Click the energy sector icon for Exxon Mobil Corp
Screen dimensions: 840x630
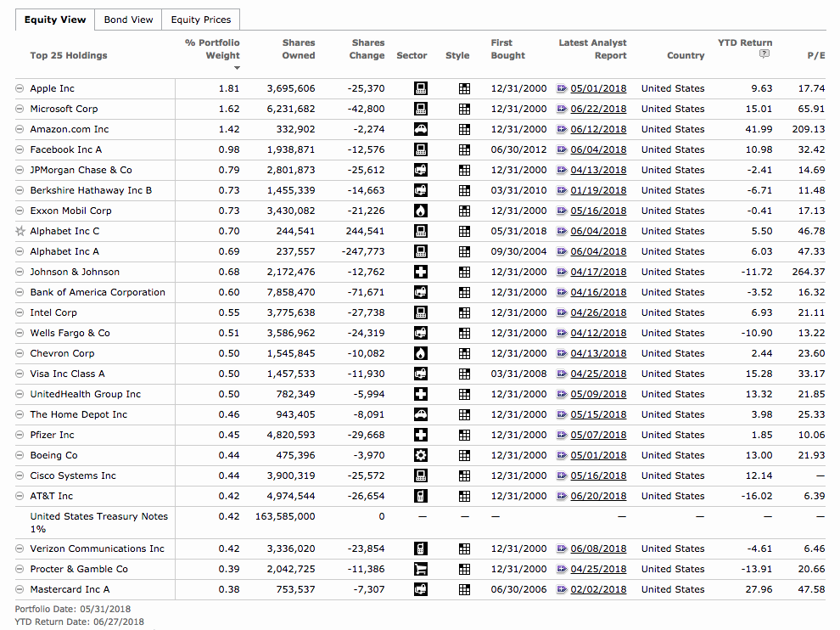421,211
